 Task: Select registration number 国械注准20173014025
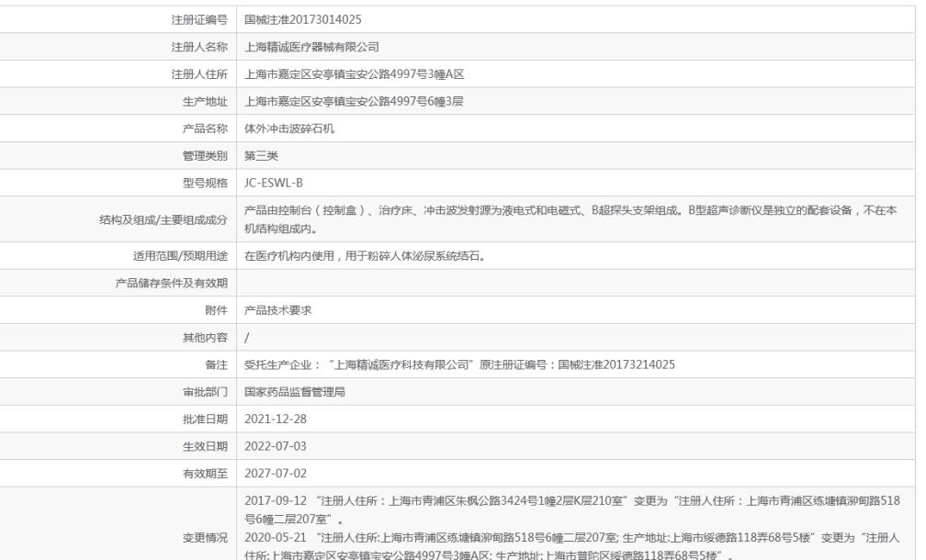coord(303,19)
